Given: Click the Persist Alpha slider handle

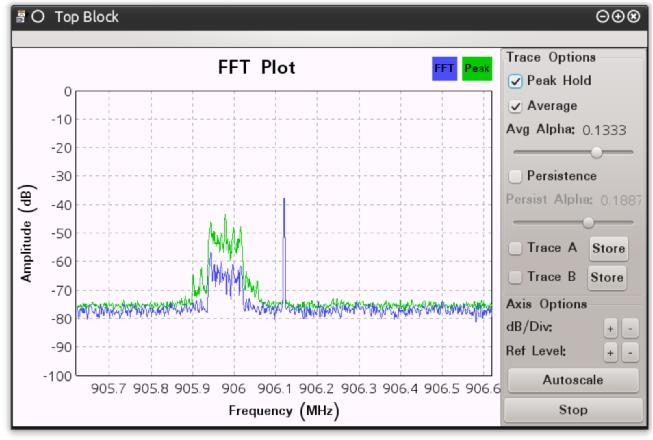Looking at the screenshot, I should click(x=588, y=223).
